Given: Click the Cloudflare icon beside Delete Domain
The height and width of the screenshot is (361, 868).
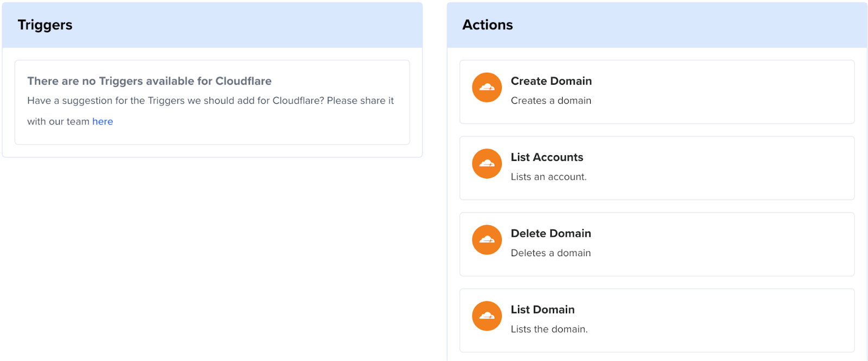Looking at the screenshot, I should coord(487,240).
